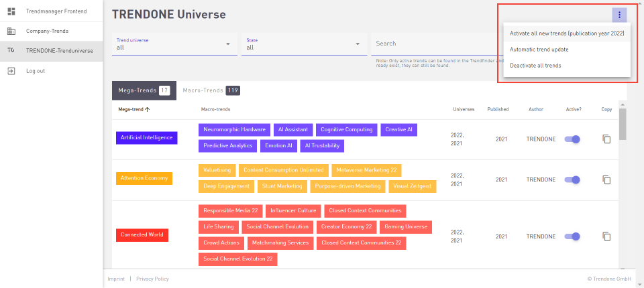Click the Cognitive Computing tag

346,130
